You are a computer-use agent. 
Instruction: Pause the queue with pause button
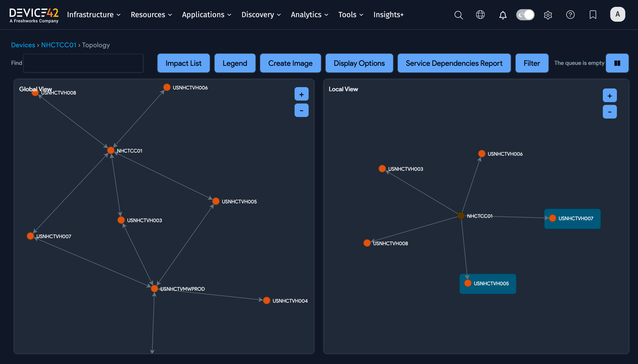pyautogui.click(x=617, y=63)
